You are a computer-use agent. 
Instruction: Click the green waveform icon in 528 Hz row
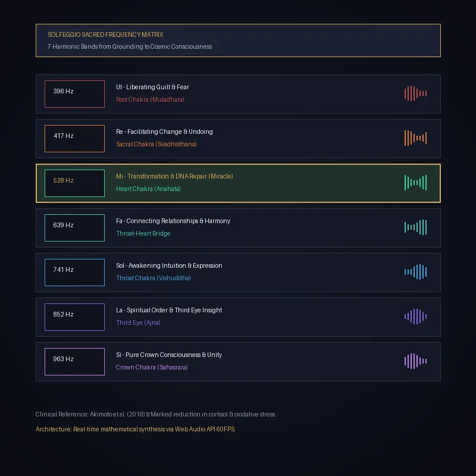[415, 183]
